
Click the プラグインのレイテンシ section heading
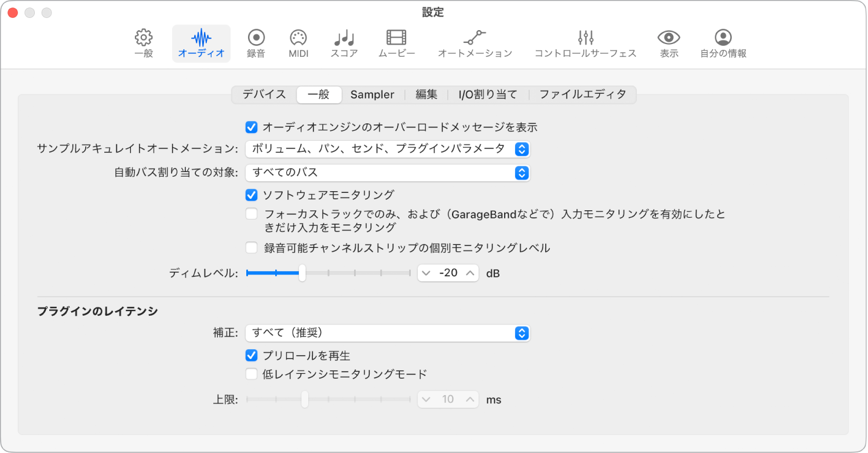click(x=97, y=311)
